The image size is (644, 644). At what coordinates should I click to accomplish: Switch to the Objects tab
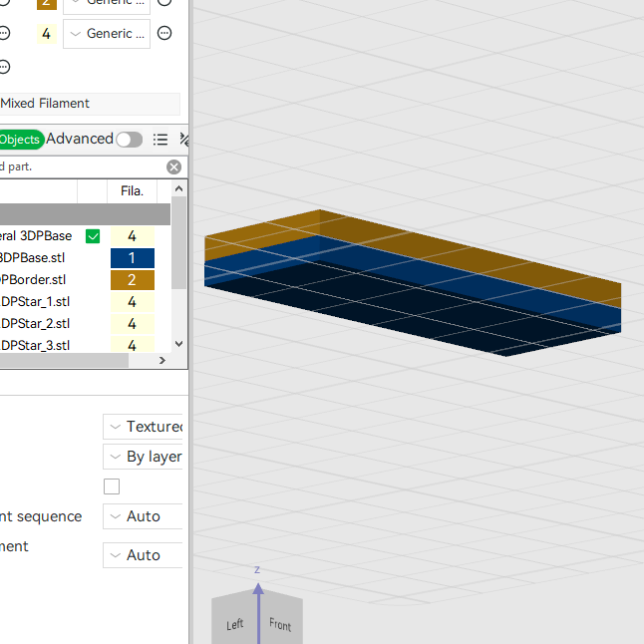[x=21, y=140]
